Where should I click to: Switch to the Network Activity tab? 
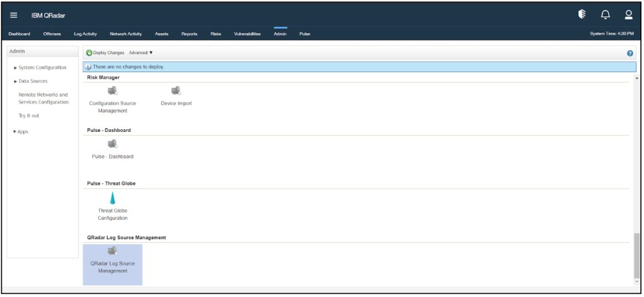126,34
